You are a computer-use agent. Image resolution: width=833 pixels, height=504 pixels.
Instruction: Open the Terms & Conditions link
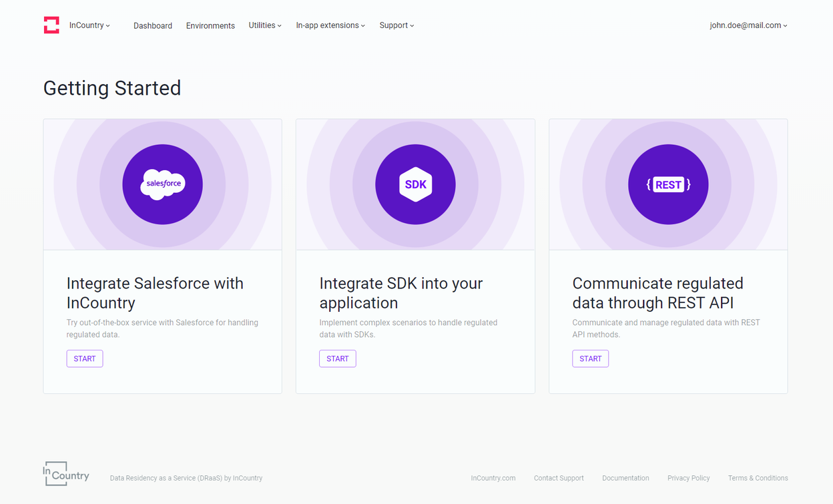click(758, 478)
